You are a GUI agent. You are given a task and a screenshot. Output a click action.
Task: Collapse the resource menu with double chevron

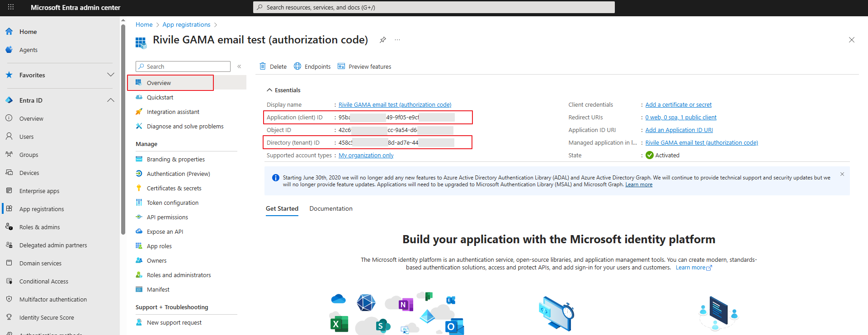(x=239, y=66)
